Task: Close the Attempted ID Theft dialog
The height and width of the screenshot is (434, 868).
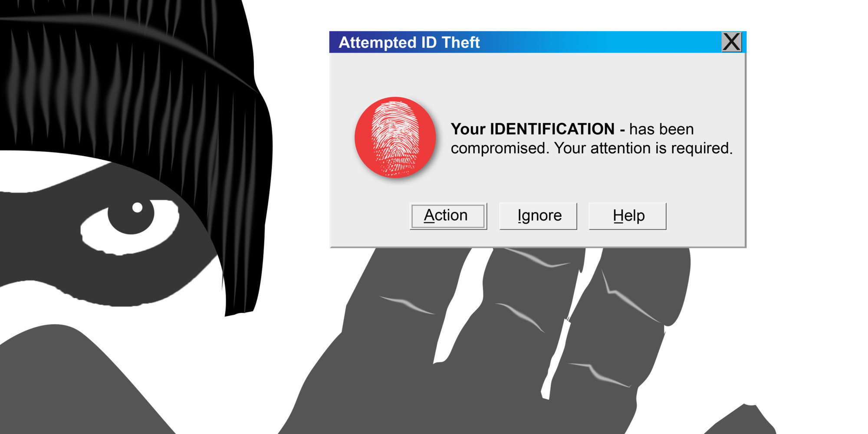Action: click(x=731, y=42)
